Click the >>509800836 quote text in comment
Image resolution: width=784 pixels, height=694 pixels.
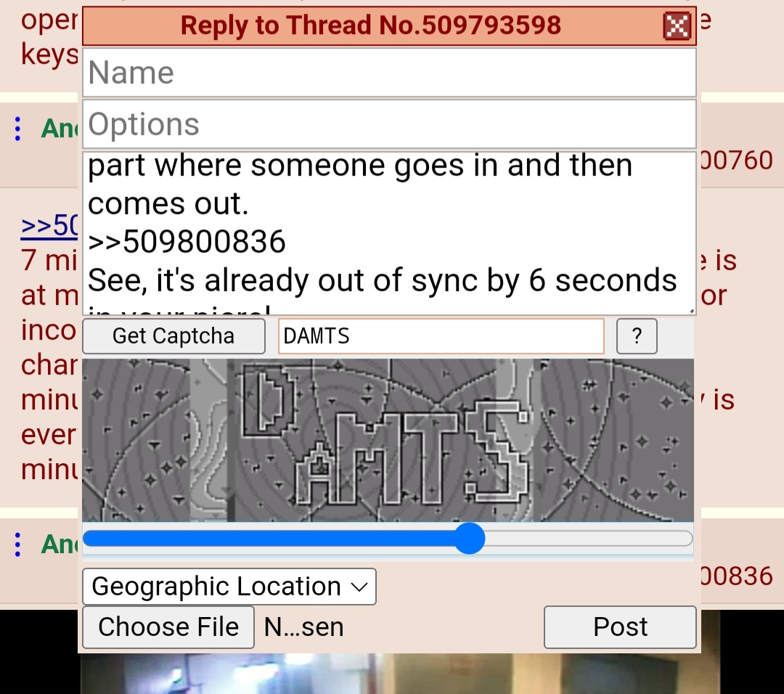pos(187,242)
